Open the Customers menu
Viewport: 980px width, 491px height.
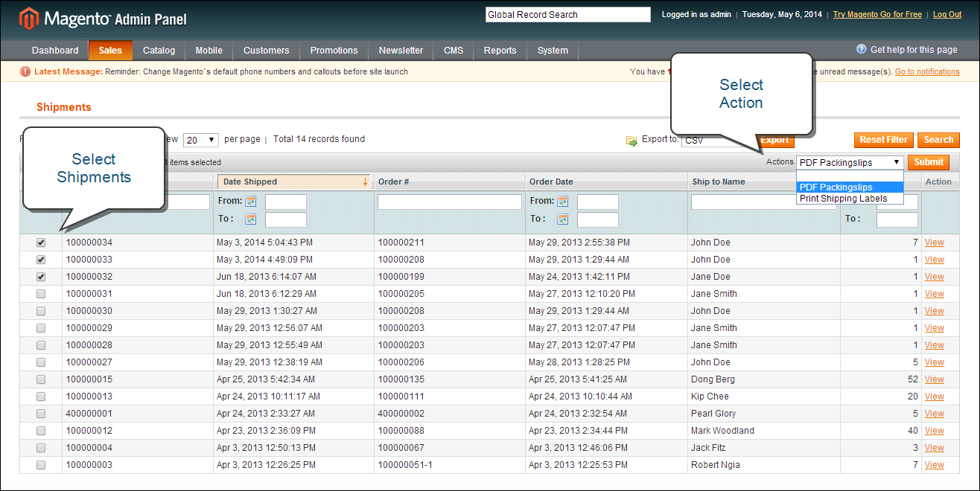[266, 51]
